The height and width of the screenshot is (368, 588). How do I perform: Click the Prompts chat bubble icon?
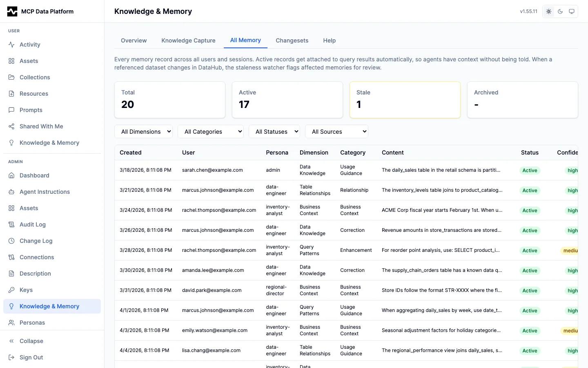pos(11,110)
